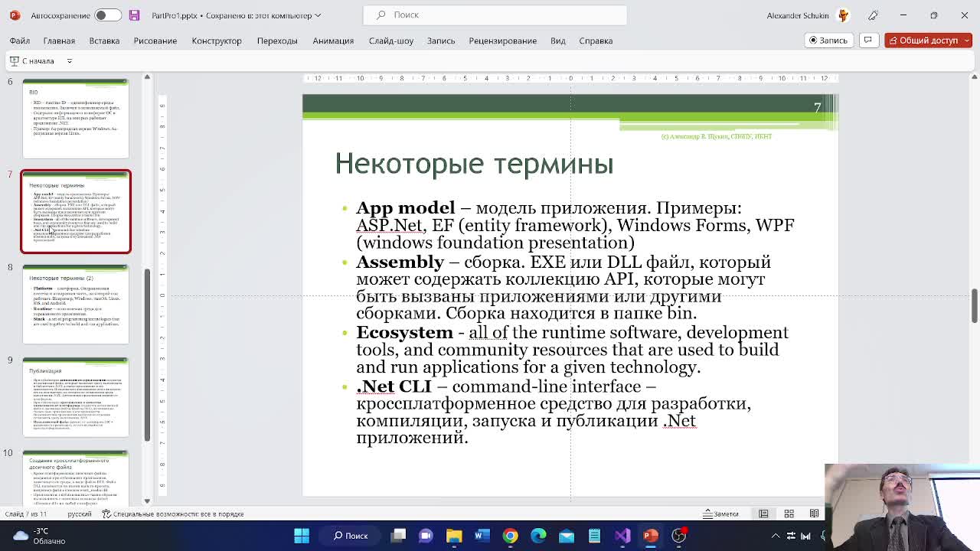Open the weather widget showing -3°C
The height and width of the screenshot is (551, 980).
[38, 536]
